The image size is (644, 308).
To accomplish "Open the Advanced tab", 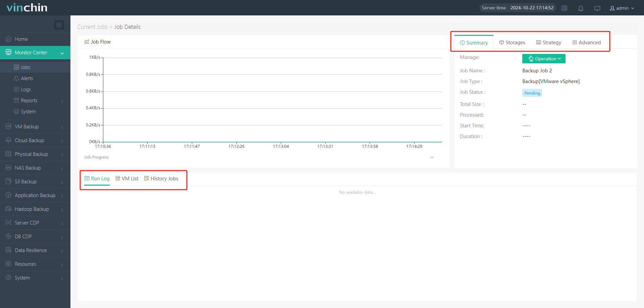I will pos(587,43).
